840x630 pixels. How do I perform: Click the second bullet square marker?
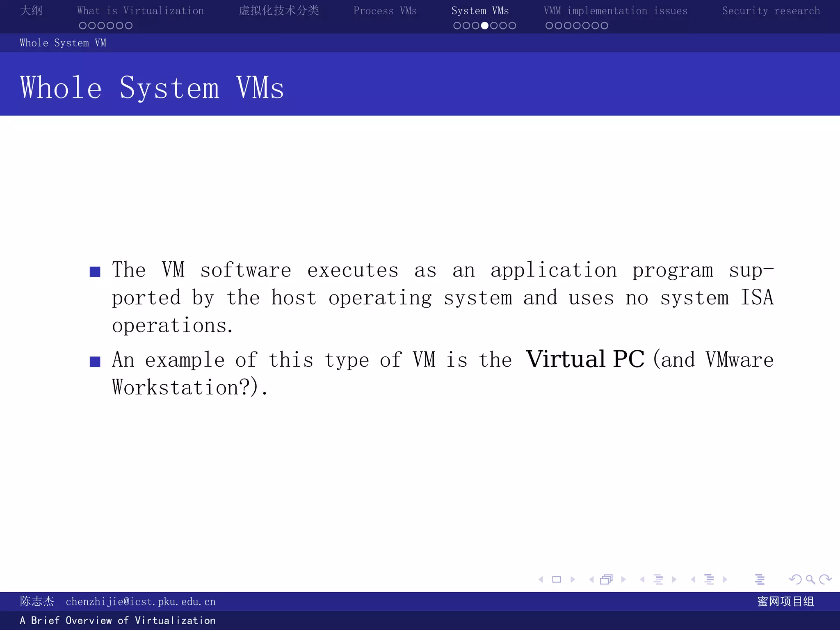coord(95,361)
